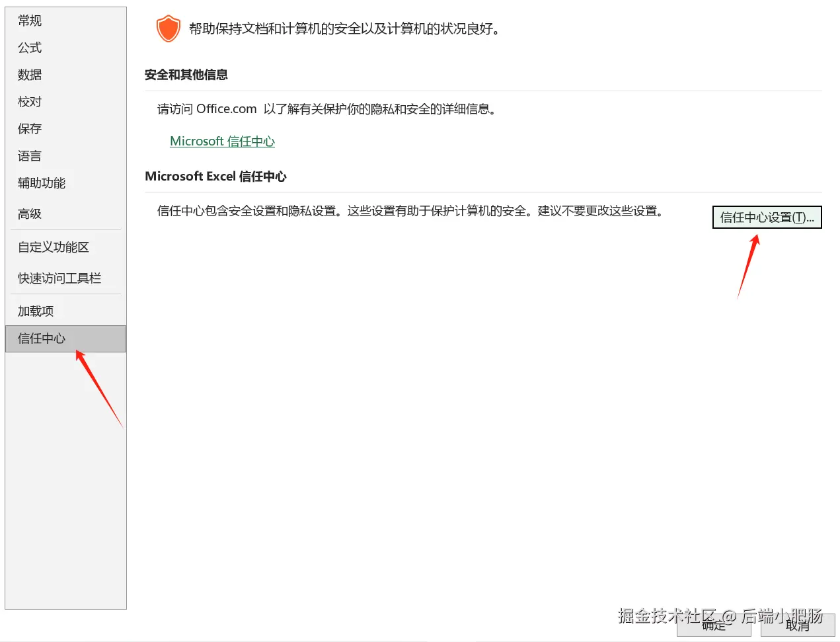This screenshot has height=642, width=840.
Task: Switch to the 加载项 page
Action: click(x=35, y=310)
